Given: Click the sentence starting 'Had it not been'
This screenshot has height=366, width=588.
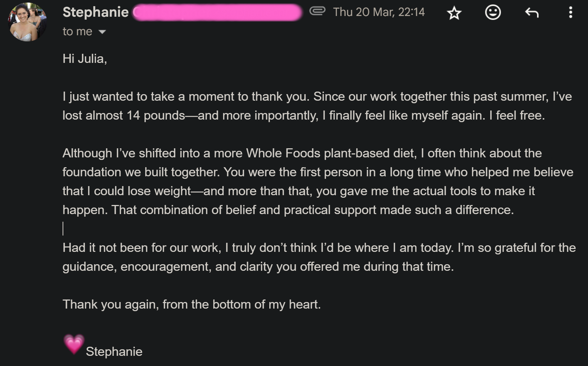Looking at the screenshot, I should 258,248.
